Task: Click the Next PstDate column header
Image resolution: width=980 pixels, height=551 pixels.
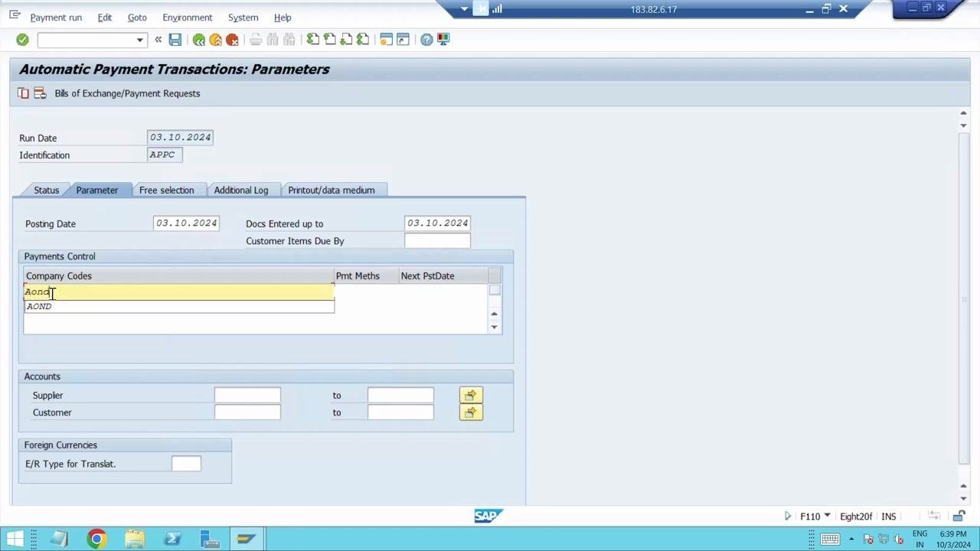Action: click(443, 275)
